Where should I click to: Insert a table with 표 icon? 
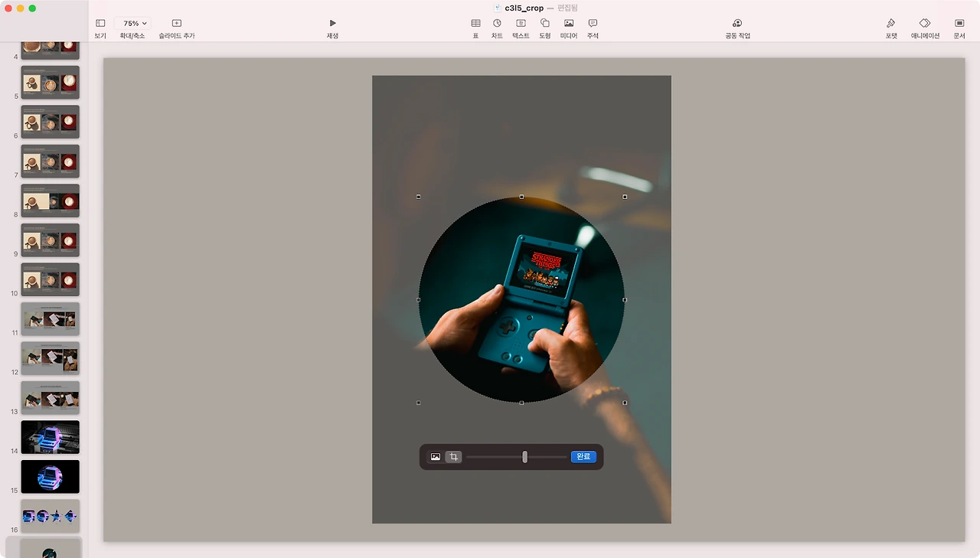point(475,24)
